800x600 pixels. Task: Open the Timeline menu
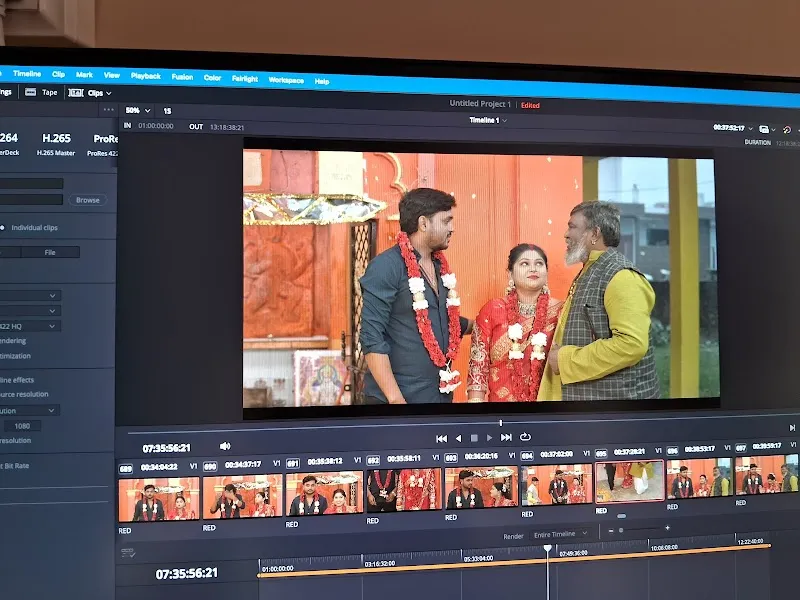pos(27,73)
